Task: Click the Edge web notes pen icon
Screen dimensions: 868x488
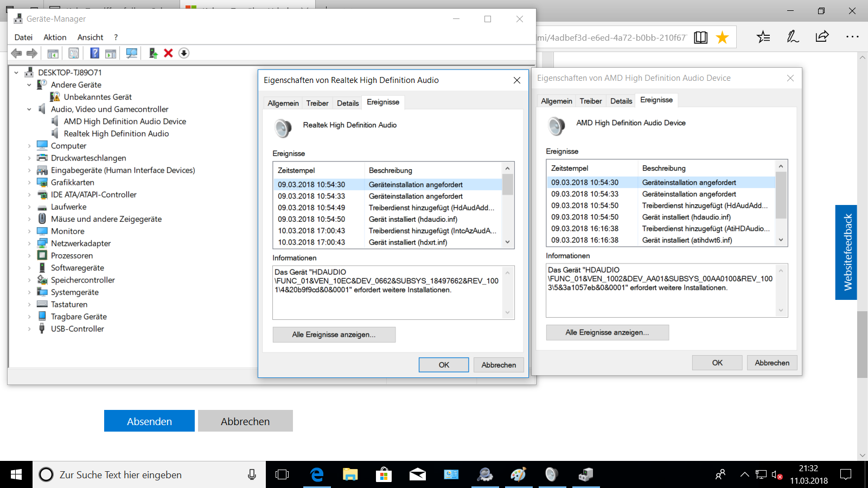Action: click(x=793, y=37)
